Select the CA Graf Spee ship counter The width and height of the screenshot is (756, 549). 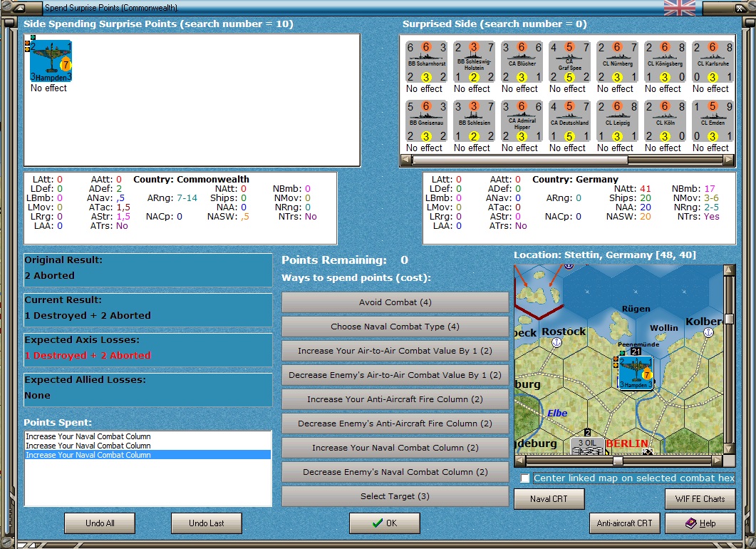[x=569, y=62]
